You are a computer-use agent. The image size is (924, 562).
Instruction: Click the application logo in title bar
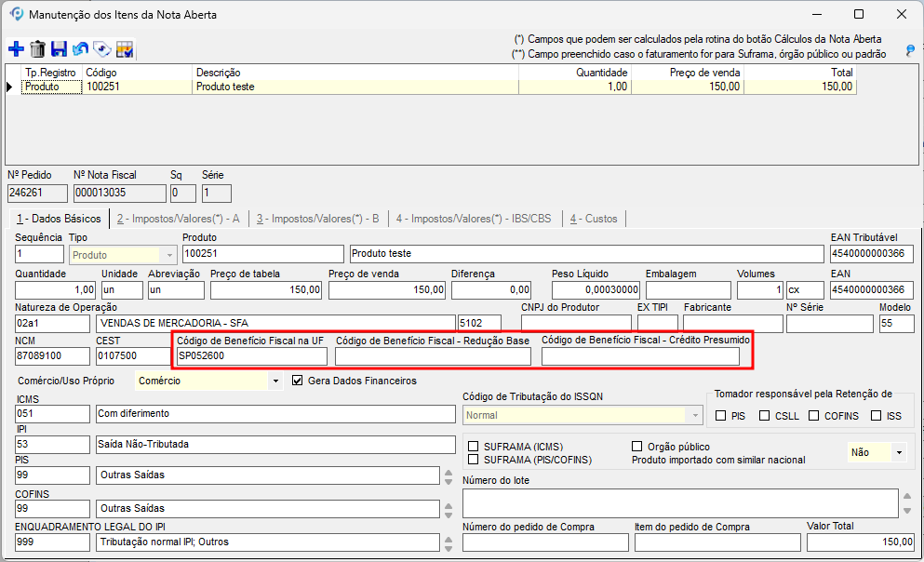[x=16, y=14]
